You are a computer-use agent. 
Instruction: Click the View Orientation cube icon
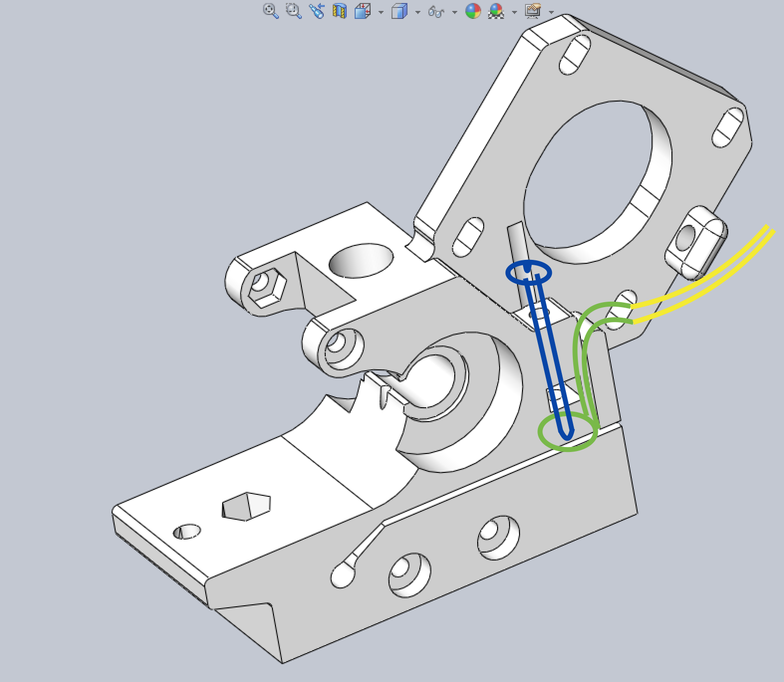pyautogui.click(x=362, y=11)
